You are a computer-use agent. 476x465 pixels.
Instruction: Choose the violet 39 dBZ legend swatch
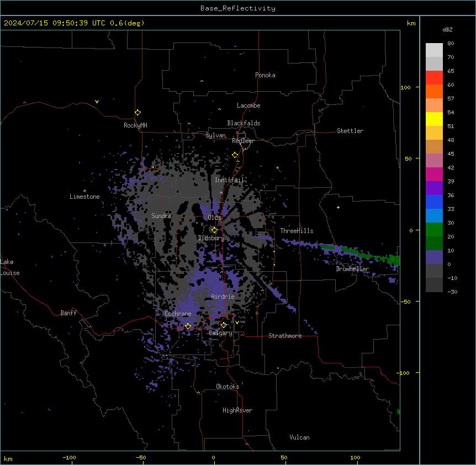point(434,188)
